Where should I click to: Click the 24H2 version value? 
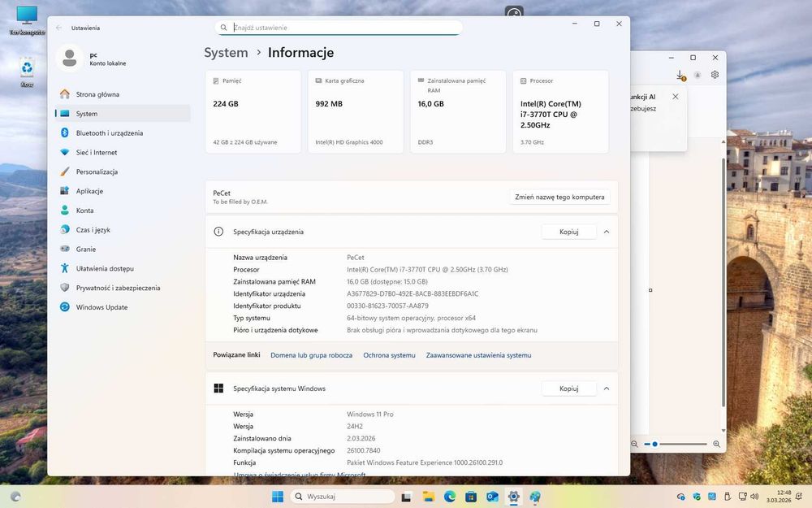click(355, 426)
